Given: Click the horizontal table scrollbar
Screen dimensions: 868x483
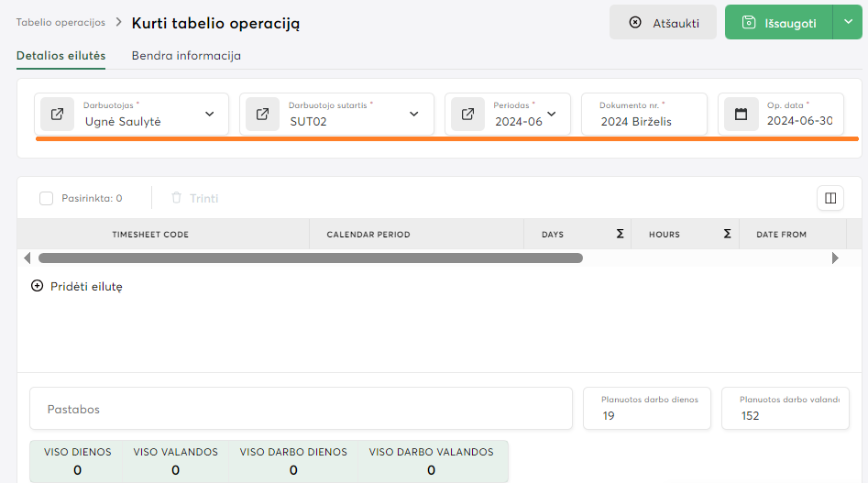Looking at the screenshot, I should coord(310,258).
